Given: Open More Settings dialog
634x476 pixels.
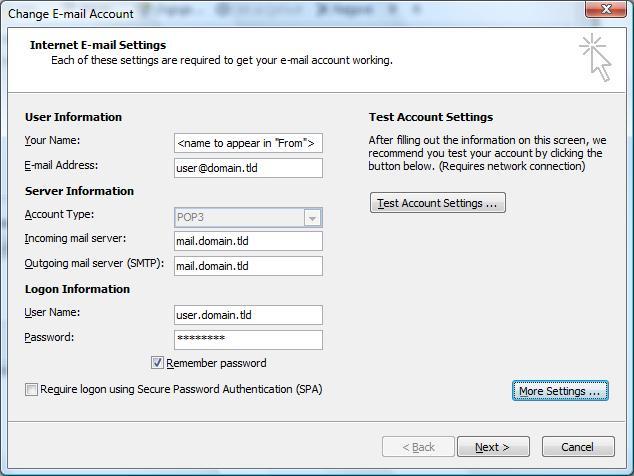Looking at the screenshot, I should (560, 391).
